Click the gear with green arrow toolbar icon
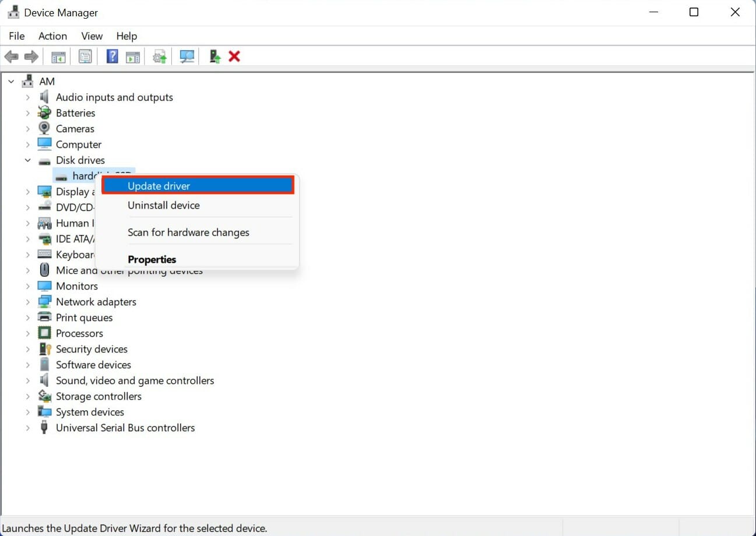The width and height of the screenshot is (756, 536). [x=160, y=57]
